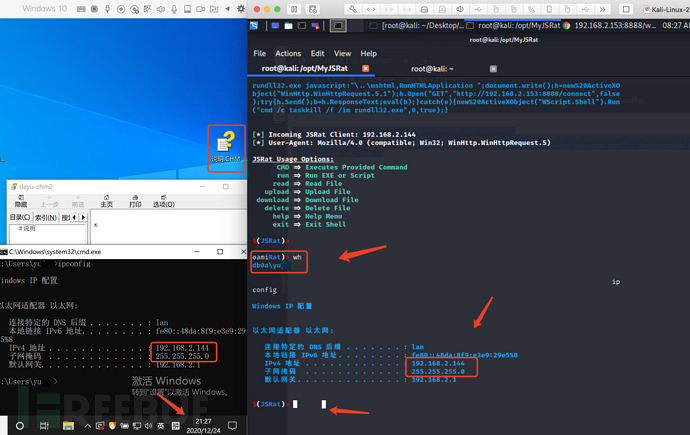Click the speaker icon in Windows 10 VM toolbar

161,9
